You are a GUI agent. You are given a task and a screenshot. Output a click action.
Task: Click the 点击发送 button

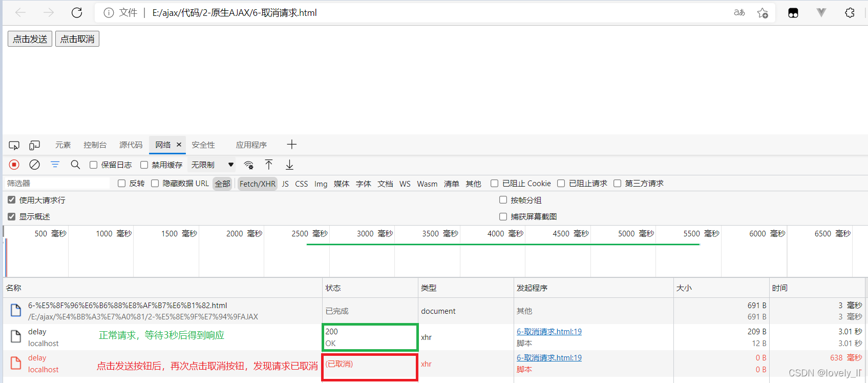[30, 39]
